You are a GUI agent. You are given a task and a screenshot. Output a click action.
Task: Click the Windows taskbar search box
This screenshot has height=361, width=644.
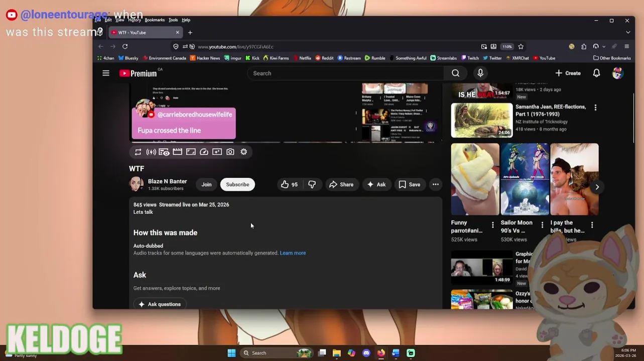click(276, 353)
